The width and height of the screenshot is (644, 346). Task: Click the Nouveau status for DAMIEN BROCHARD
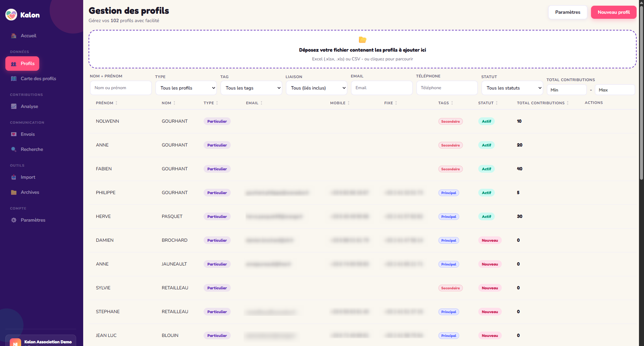490,240
